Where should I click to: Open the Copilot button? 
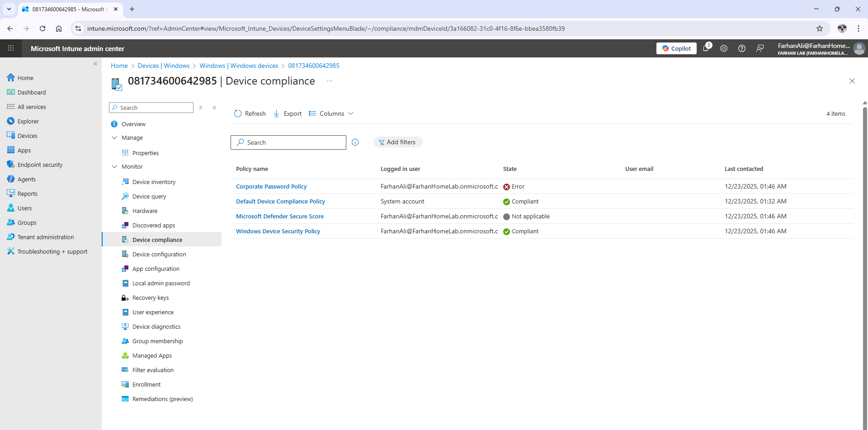[x=676, y=48]
